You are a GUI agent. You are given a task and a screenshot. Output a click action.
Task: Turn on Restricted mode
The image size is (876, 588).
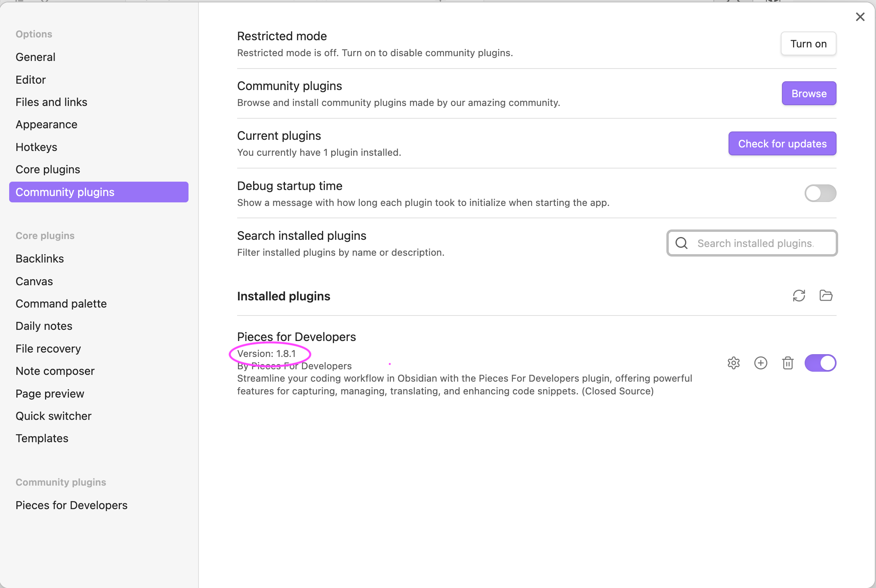808,43
